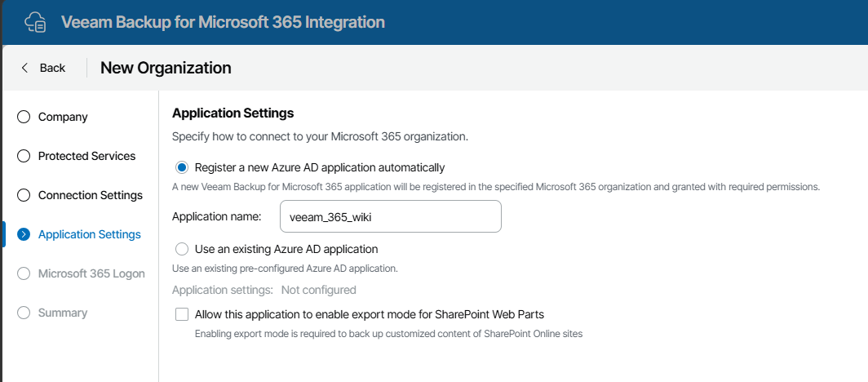The height and width of the screenshot is (382, 868).
Task: Open the Protected Services wizard step
Action: 87,156
